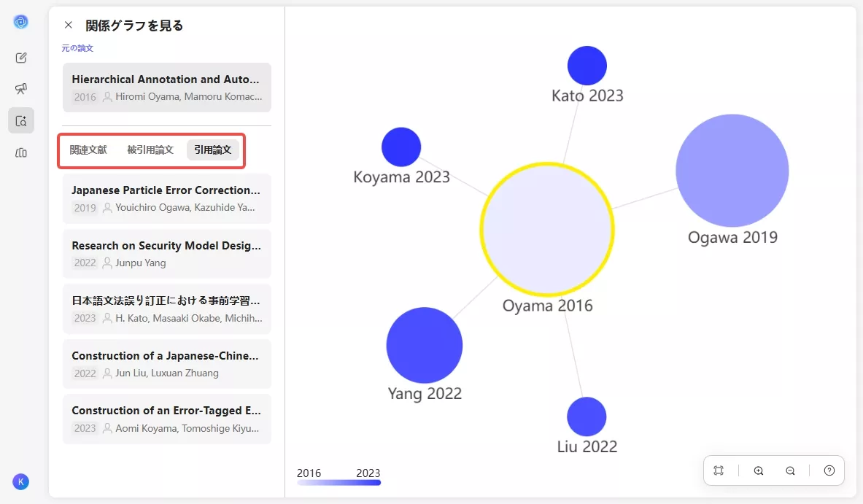Open the compose icon in the left sidebar
The image size is (863, 504).
point(21,57)
